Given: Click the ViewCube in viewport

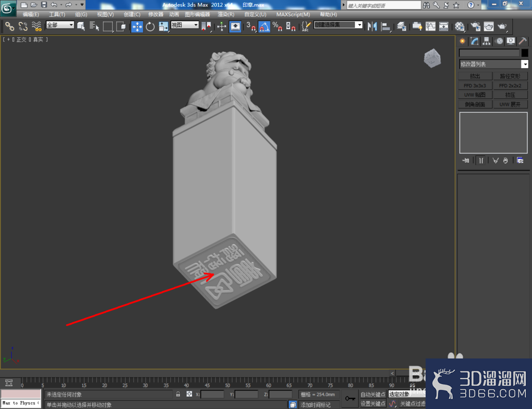Looking at the screenshot, I should 432,59.
